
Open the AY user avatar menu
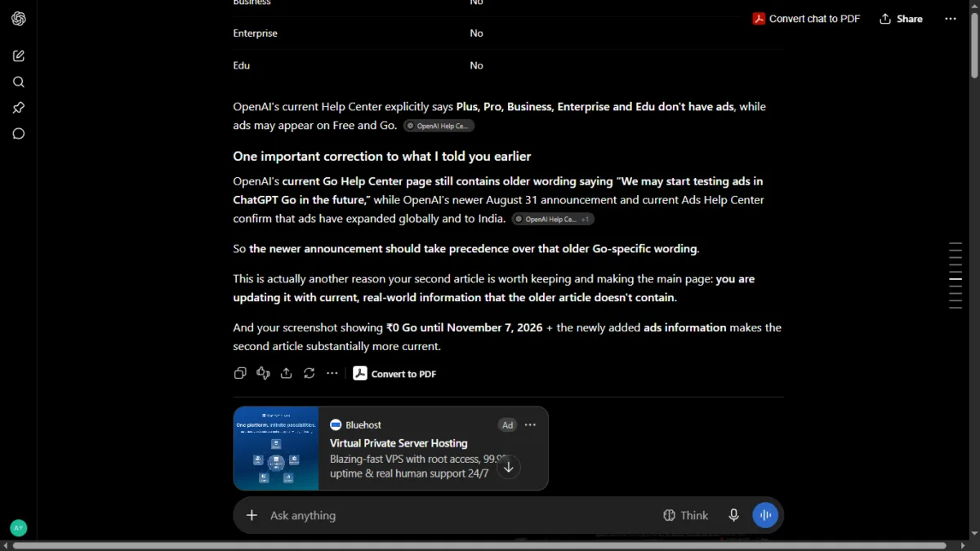pos(18,528)
